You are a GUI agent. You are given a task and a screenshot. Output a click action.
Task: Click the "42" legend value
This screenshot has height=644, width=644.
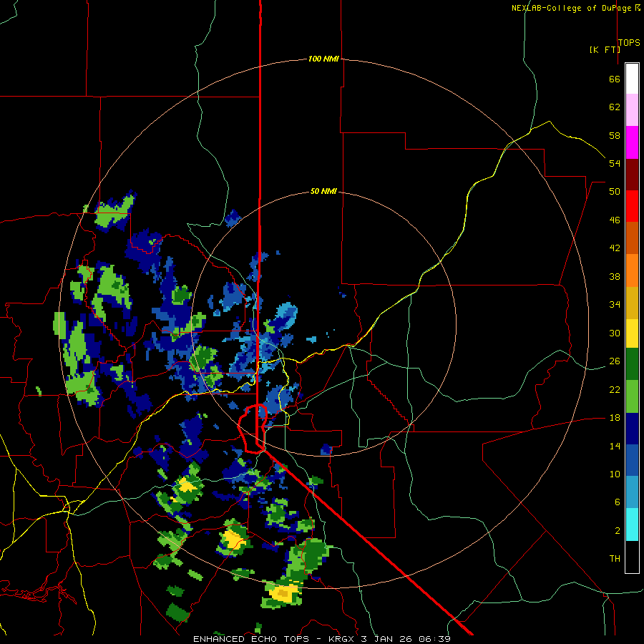point(615,248)
